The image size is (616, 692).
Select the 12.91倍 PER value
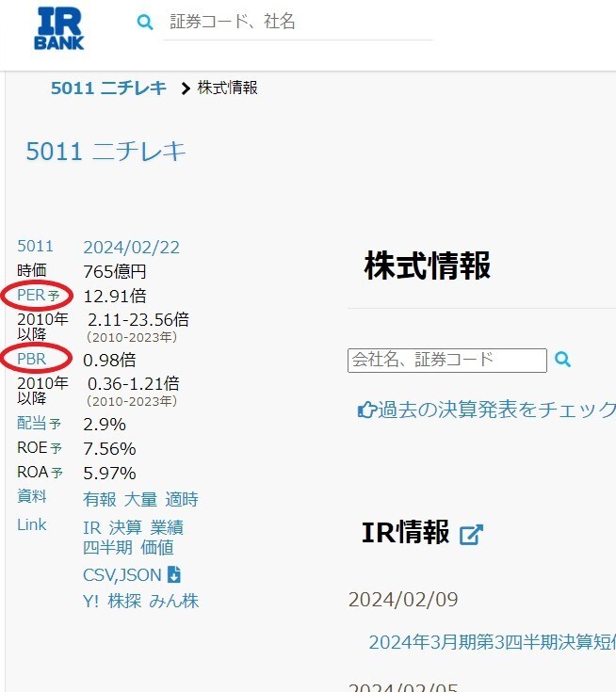pos(114,296)
